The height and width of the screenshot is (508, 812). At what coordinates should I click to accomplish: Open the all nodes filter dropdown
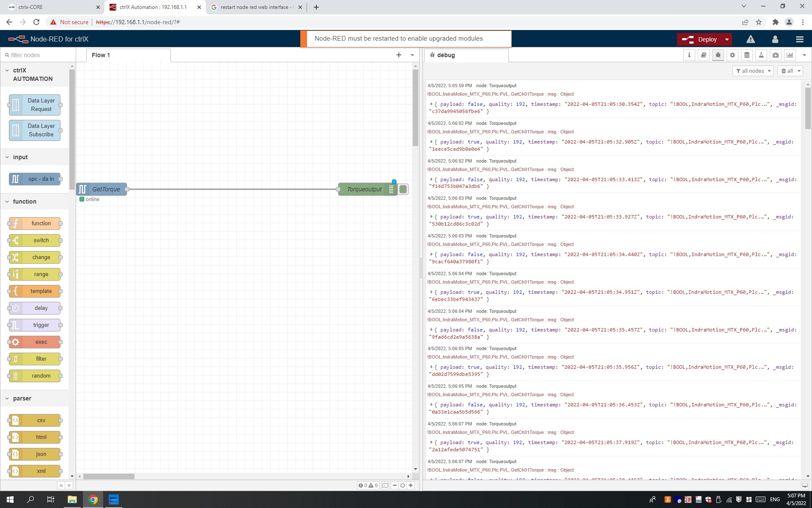[752, 71]
